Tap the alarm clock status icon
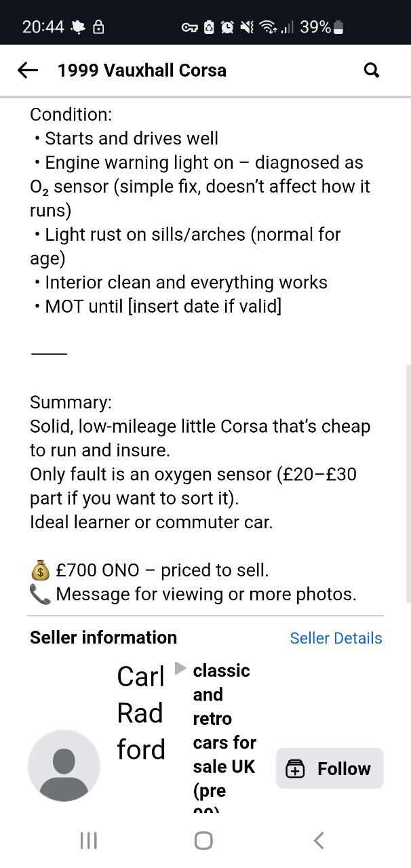411x868 pixels. pyautogui.click(x=227, y=27)
